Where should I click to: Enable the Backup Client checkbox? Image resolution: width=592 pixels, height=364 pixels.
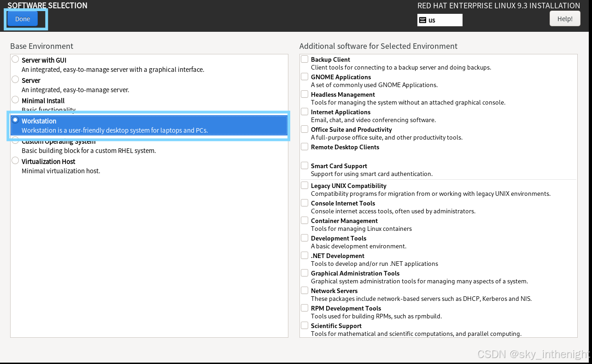(x=305, y=59)
